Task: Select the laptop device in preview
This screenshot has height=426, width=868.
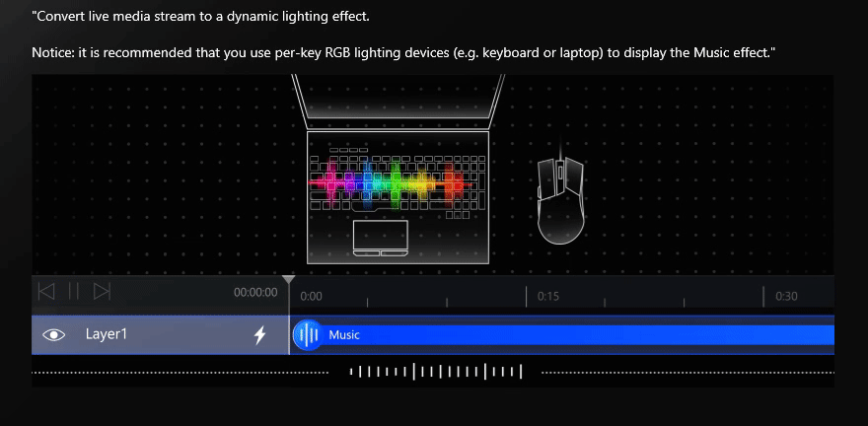Action: [398, 169]
